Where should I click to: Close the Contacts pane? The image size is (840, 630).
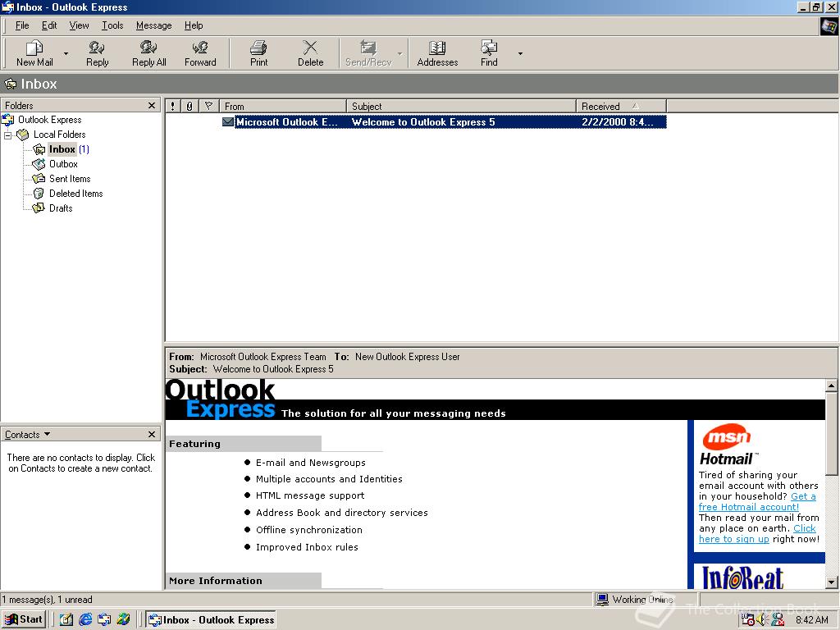[152, 434]
